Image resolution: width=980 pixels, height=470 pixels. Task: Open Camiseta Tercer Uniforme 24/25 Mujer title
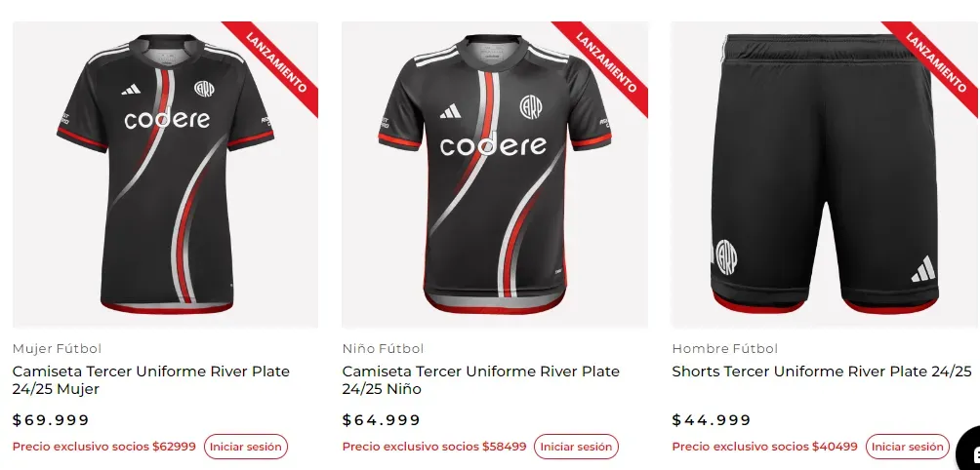151,380
